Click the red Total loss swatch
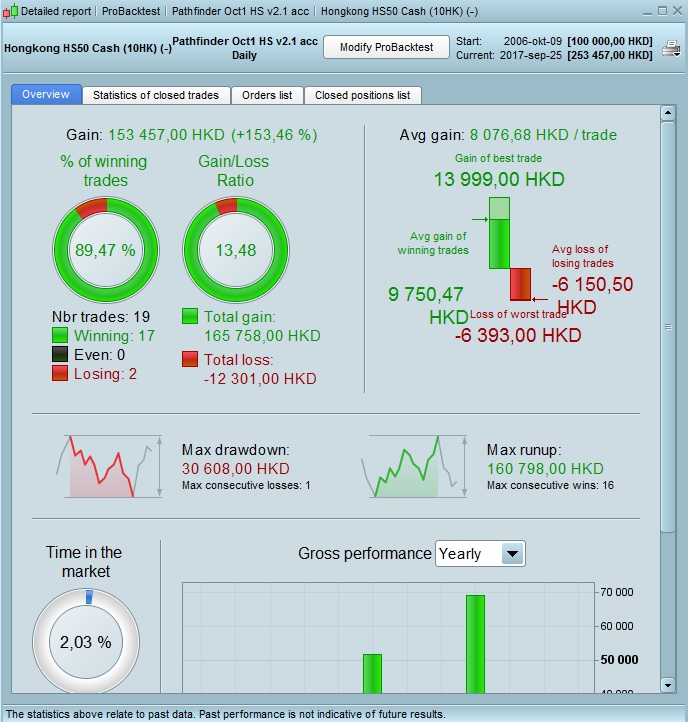 [x=190, y=359]
